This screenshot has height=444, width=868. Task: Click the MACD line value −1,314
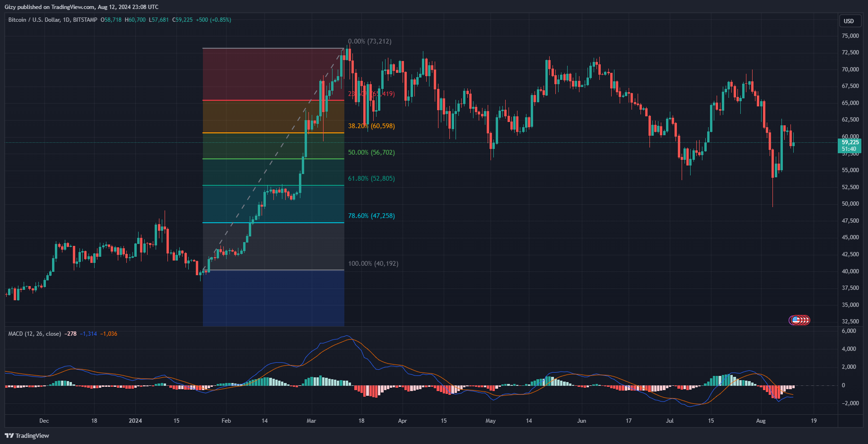point(88,334)
